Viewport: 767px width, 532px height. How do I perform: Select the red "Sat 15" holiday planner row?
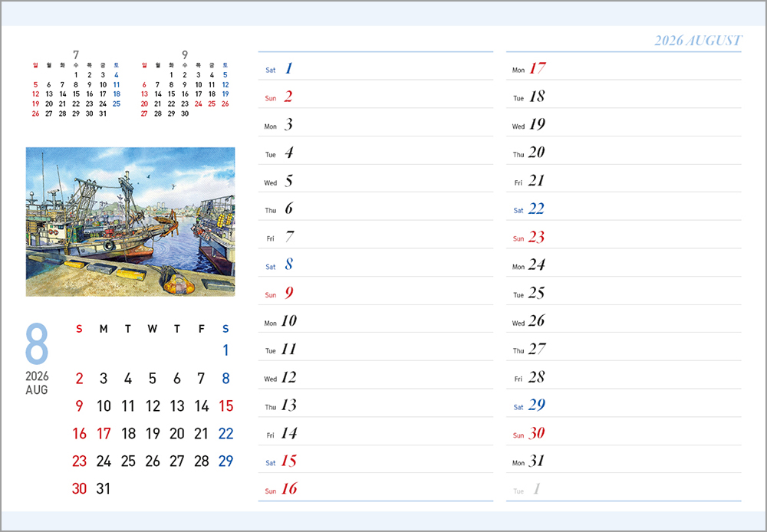pyautogui.click(x=375, y=459)
